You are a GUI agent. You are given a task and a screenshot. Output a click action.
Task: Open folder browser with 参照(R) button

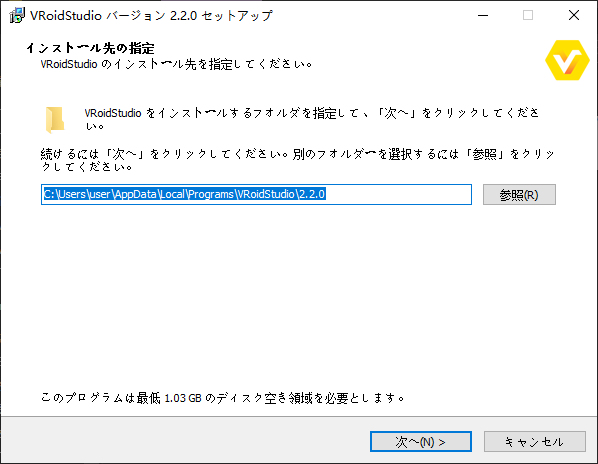[519, 195]
